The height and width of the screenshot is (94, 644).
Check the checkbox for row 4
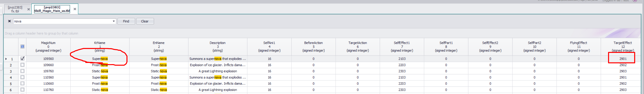tap(22, 77)
